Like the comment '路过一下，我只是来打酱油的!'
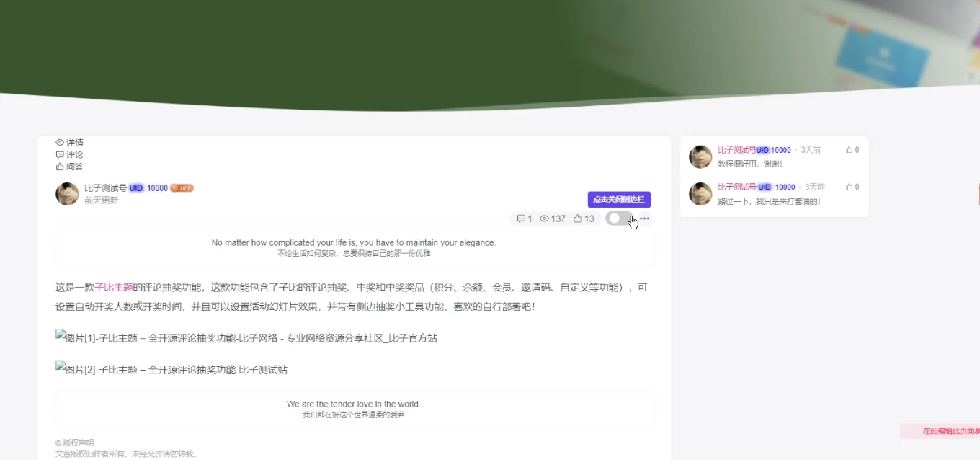The height and width of the screenshot is (460, 980). click(x=852, y=187)
